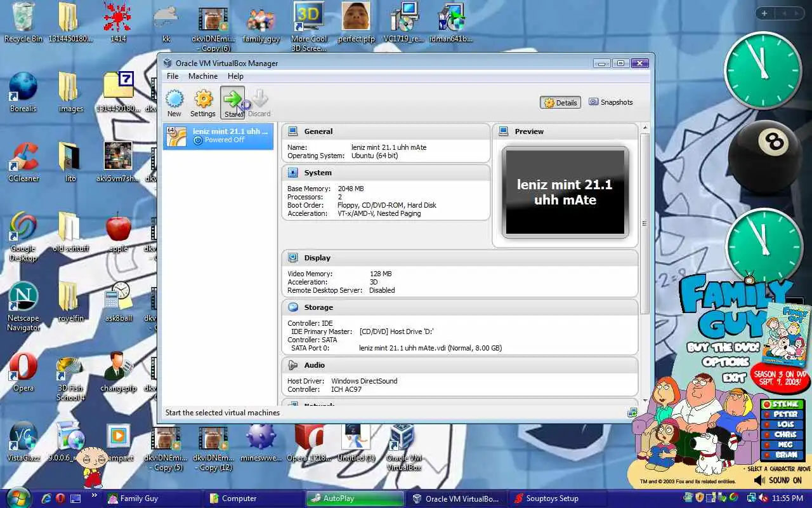
Task: Select the lito folder on desktop
Action: pyautogui.click(x=70, y=163)
